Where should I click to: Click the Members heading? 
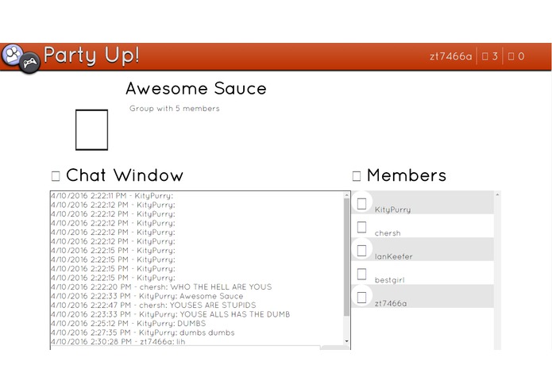click(x=407, y=175)
